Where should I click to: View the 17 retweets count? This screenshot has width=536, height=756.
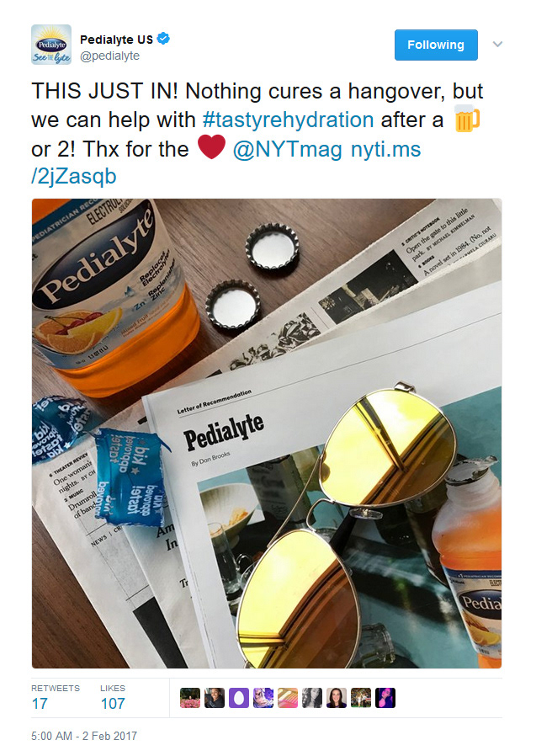(40, 704)
